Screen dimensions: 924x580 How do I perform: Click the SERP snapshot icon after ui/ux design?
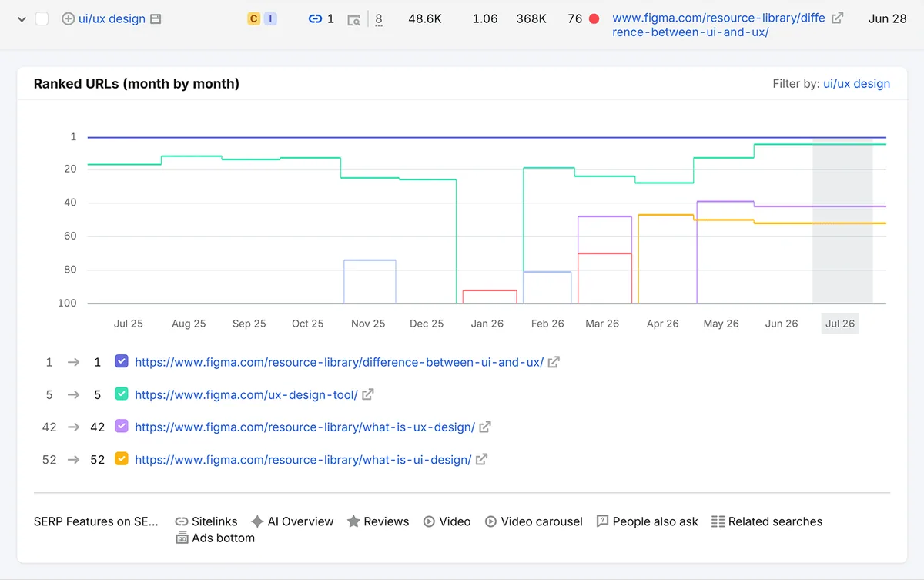pos(156,18)
